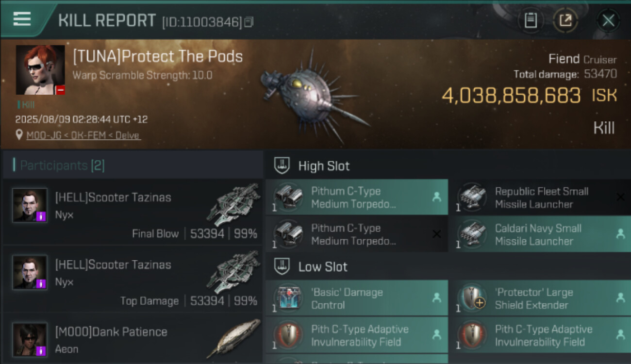
Task: Click 'Protector' Large Shield Extender icon
Action: click(472, 298)
